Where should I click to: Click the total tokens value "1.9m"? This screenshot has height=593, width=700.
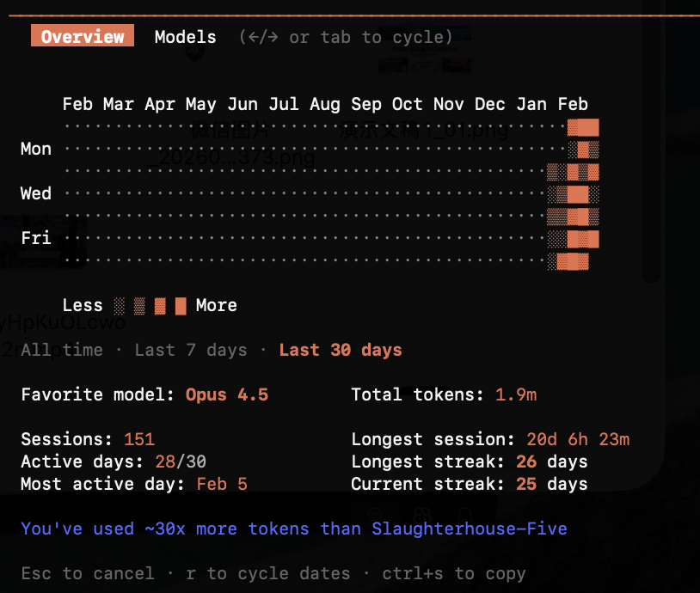pyautogui.click(x=516, y=394)
